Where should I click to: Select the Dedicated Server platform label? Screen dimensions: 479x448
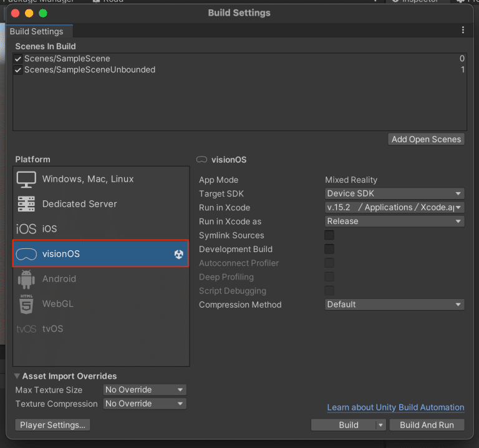[79, 204]
